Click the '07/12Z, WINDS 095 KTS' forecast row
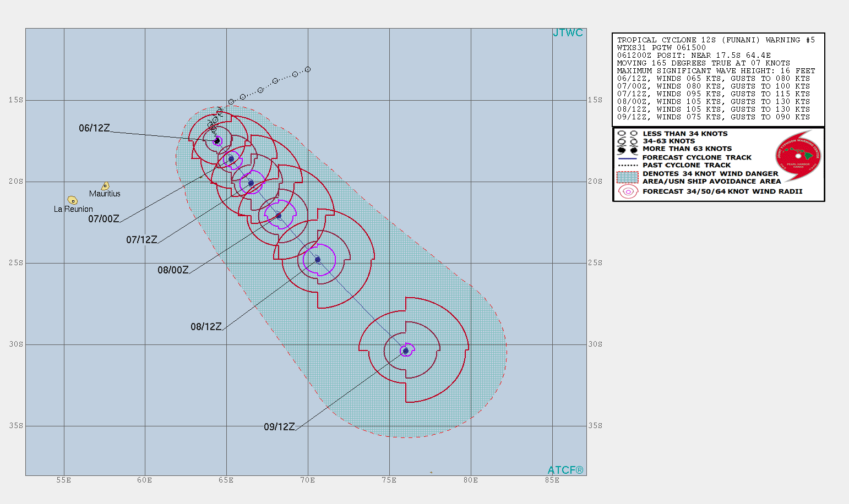The width and height of the screenshot is (849, 504). [x=714, y=94]
